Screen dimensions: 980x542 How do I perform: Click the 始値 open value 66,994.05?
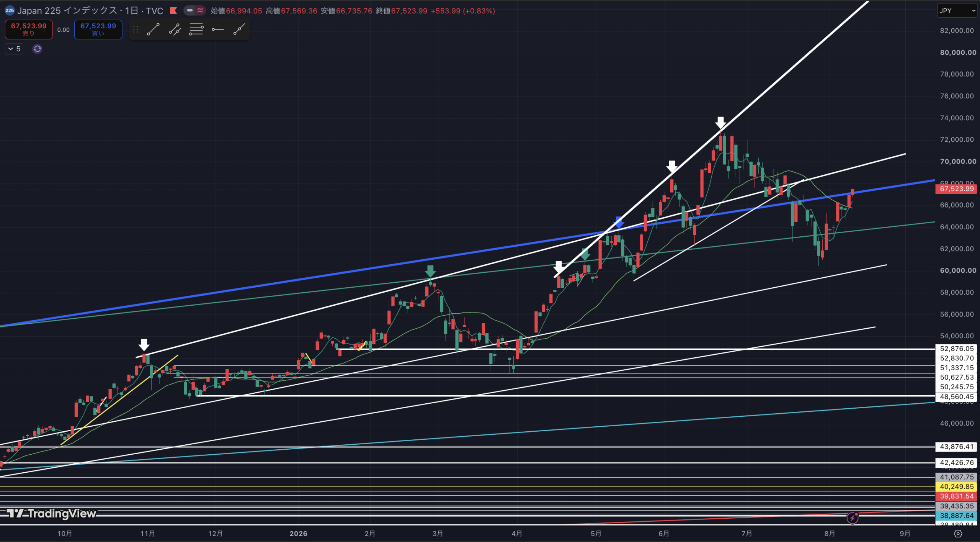[x=244, y=11]
